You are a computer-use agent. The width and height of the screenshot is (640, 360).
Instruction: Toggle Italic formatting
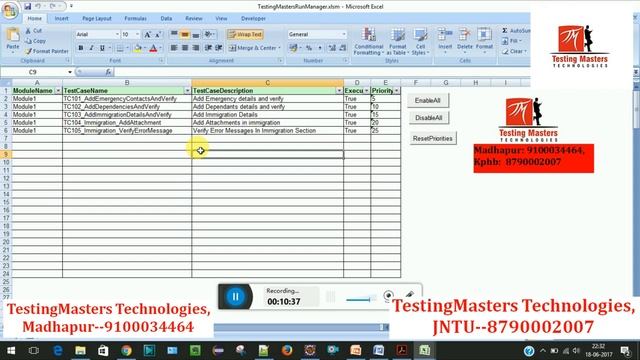click(x=91, y=48)
